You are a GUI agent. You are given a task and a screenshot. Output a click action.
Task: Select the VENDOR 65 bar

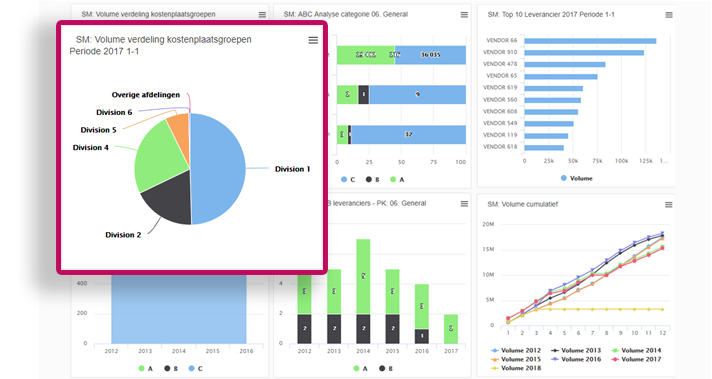561,76
